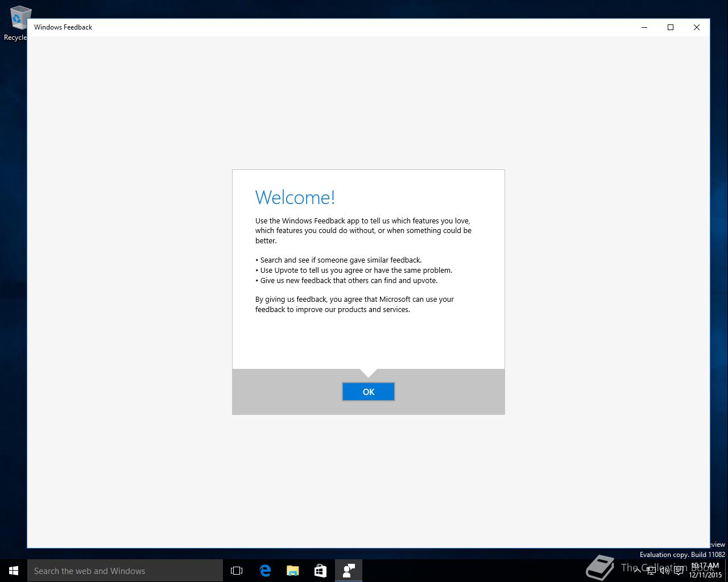Viewport: 728px width, 582px height.
Task: Open Task View from the taskbar
Action: pyautogui.click(x=237, y=571)
